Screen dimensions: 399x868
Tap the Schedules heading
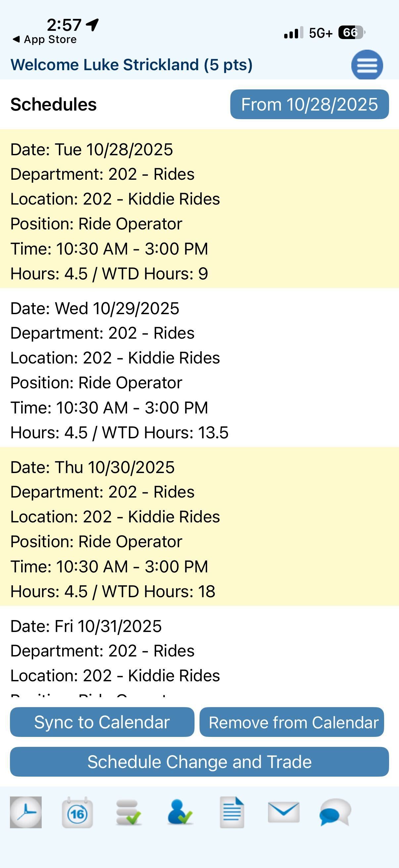pyautogui.click(x=54, y=104)
